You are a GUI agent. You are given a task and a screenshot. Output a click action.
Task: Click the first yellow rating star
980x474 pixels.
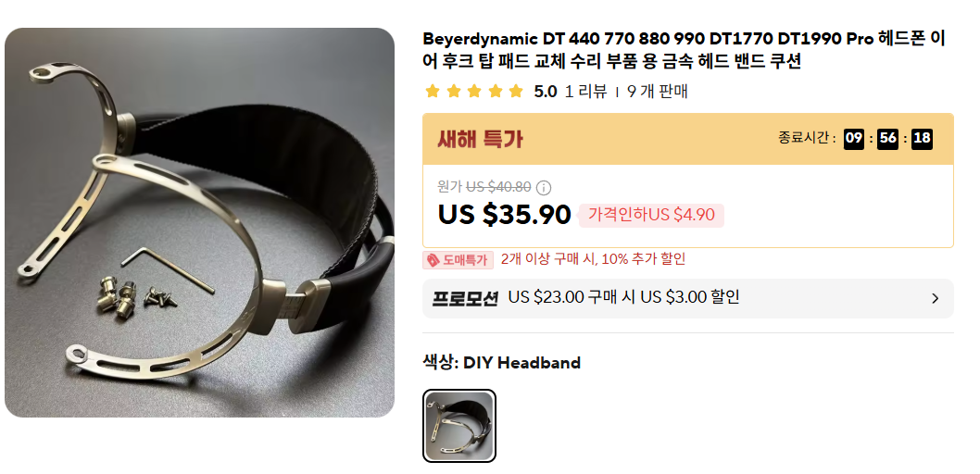pos(432,92)
